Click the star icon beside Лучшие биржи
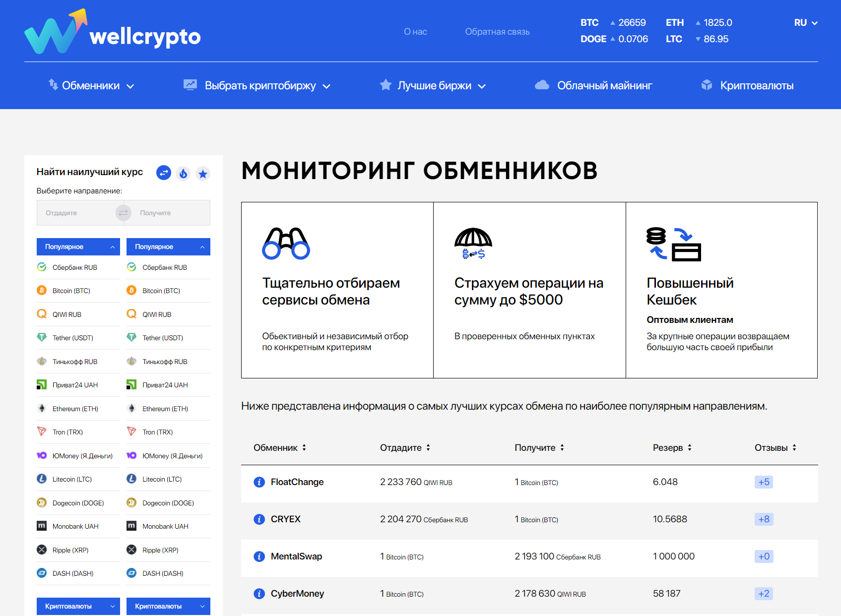Image resolution: width=841 pixels, height=616 pixels. pos(386,85)
